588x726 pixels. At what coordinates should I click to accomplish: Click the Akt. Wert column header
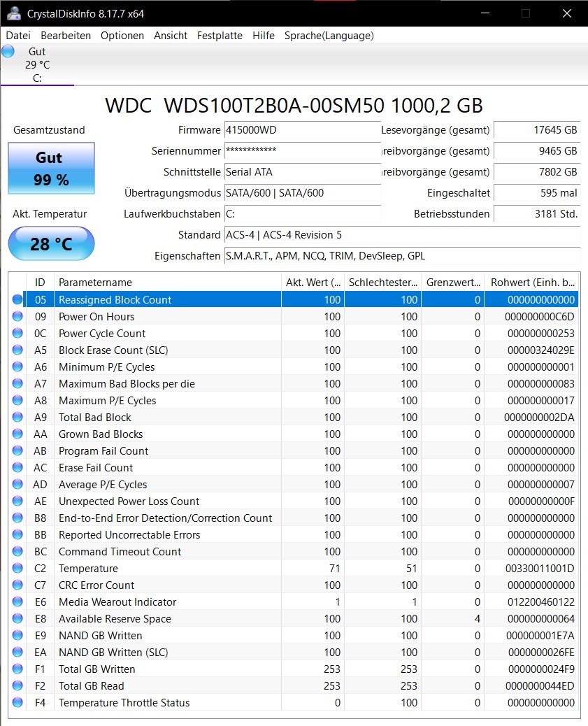[313, 282]
